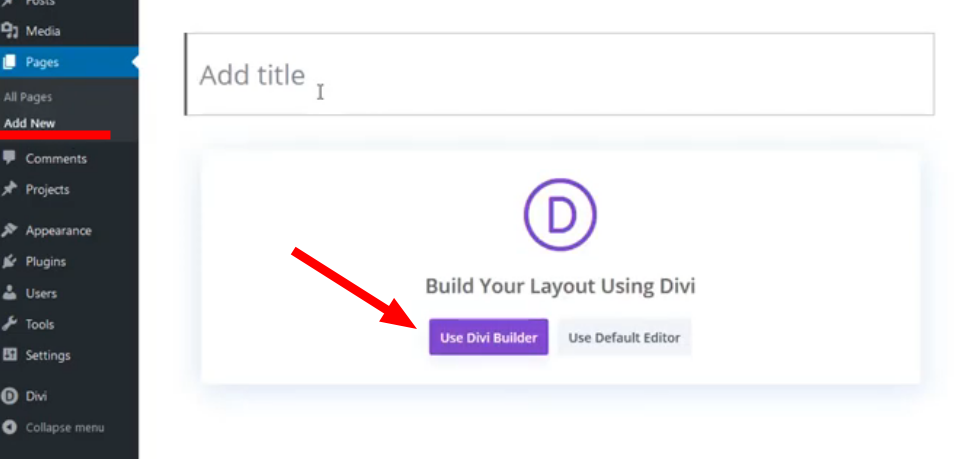This screenshot has width=974, height=459.
Task: Click the Tools wrench icon
Action: (x=10, y=324)
